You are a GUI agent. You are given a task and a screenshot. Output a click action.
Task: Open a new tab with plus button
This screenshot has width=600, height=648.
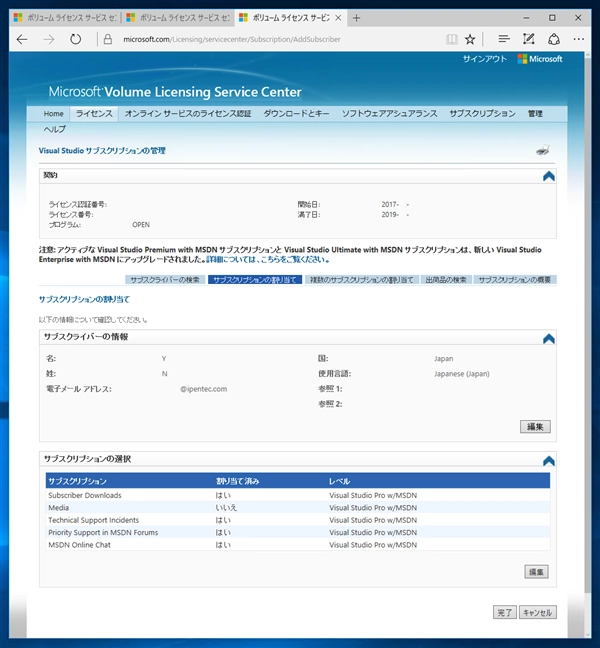(x=356, y=18)
